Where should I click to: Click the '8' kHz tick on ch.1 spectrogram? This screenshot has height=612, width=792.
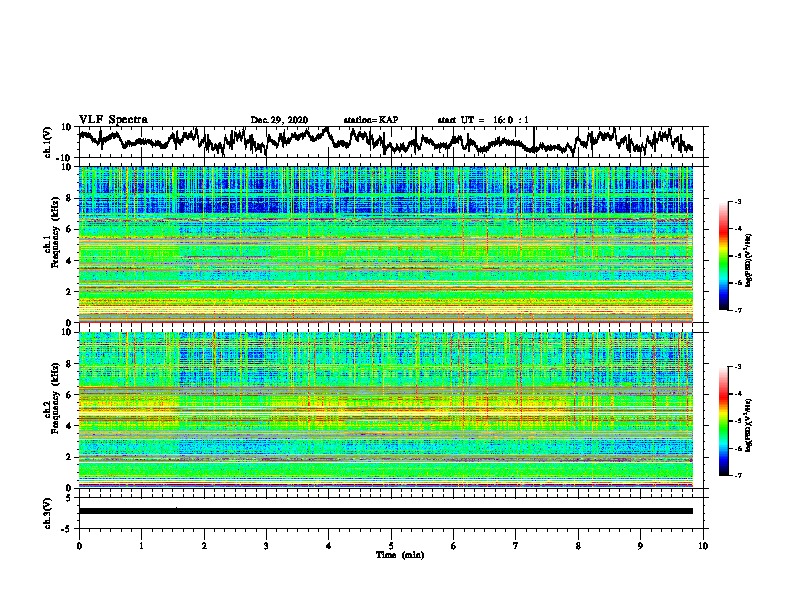click(x=70, y=198)
